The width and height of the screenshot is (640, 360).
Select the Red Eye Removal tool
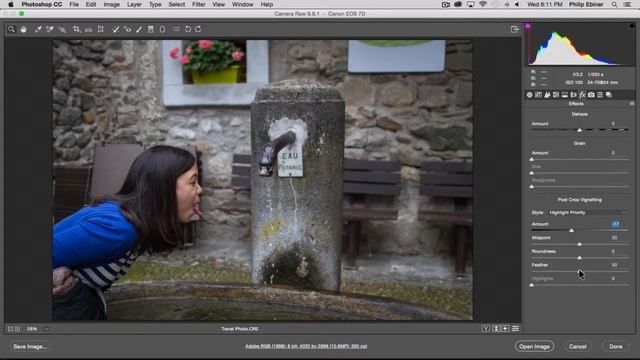point(127,29)
